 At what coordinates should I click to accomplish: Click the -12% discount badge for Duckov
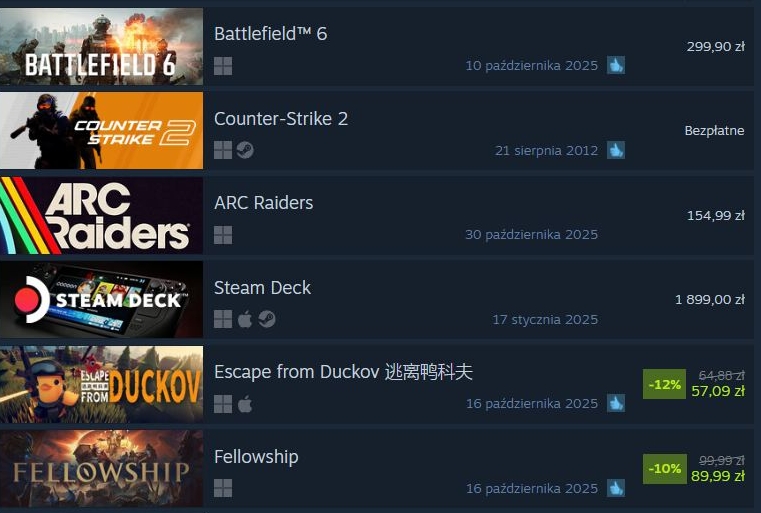point(664,384)
